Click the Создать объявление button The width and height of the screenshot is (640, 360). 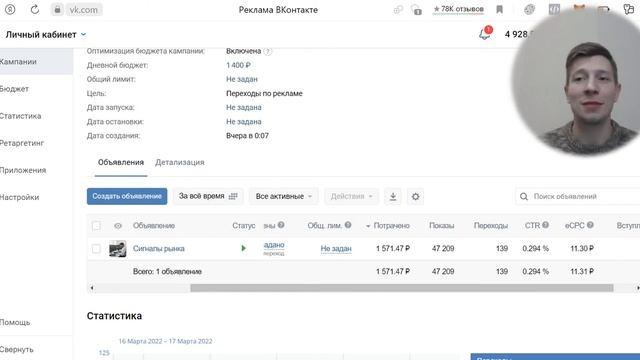click(x=127, y=196)
